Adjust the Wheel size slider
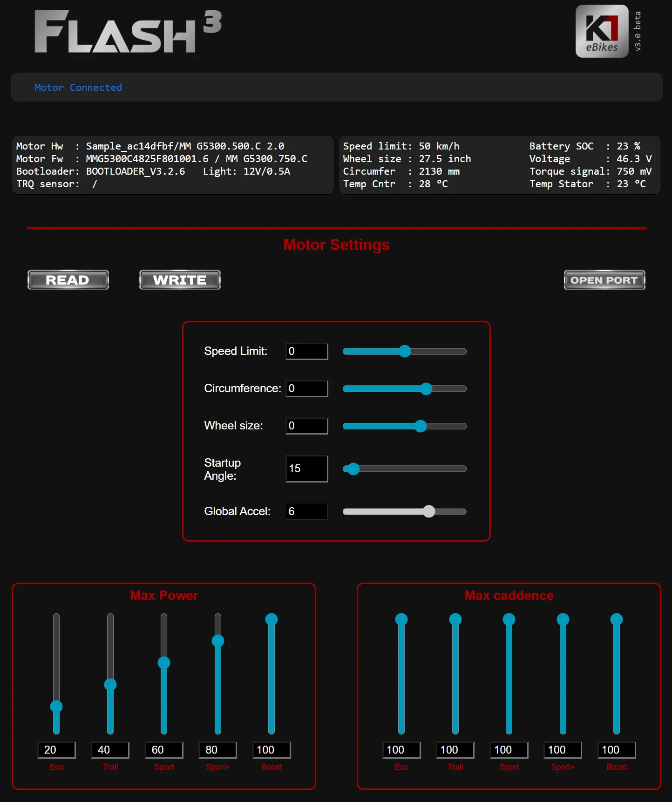 tap(404, 426)
